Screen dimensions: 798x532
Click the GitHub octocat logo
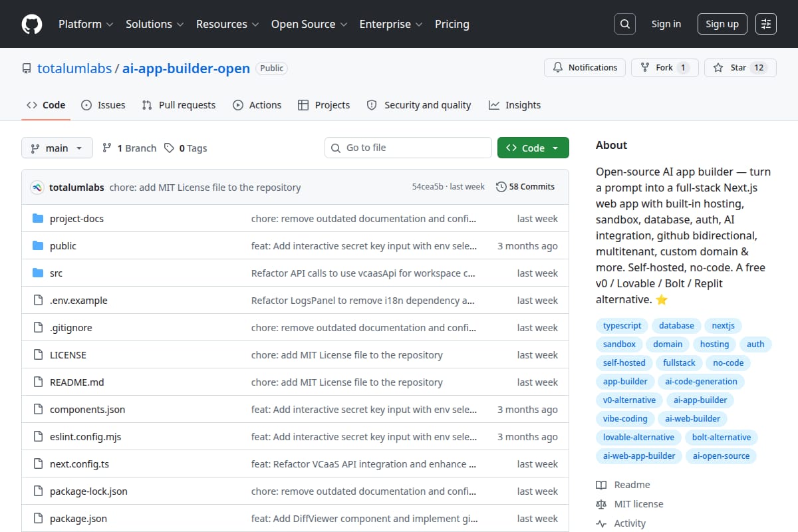[32, 24]
